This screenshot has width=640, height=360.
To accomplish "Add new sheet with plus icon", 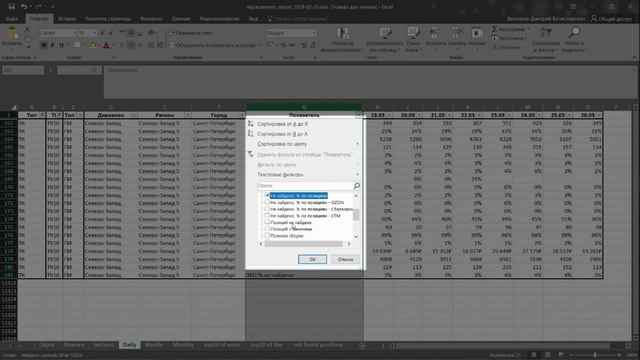I will [x=362, y=346].
